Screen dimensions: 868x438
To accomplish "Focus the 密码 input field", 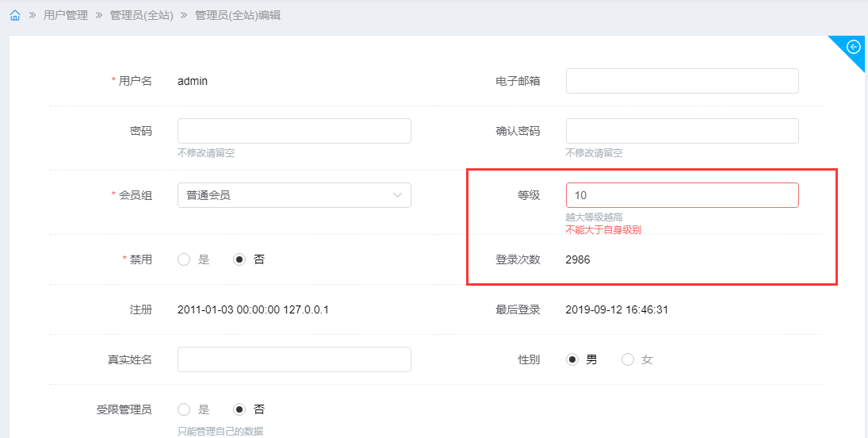I will click(294, 131).
